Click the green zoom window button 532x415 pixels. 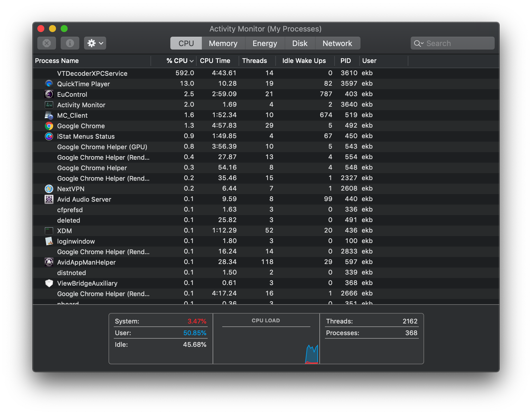64,29
